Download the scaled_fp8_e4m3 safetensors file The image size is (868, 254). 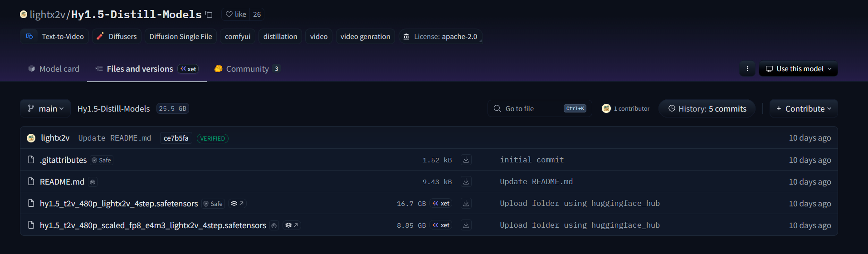coord(466,225)
